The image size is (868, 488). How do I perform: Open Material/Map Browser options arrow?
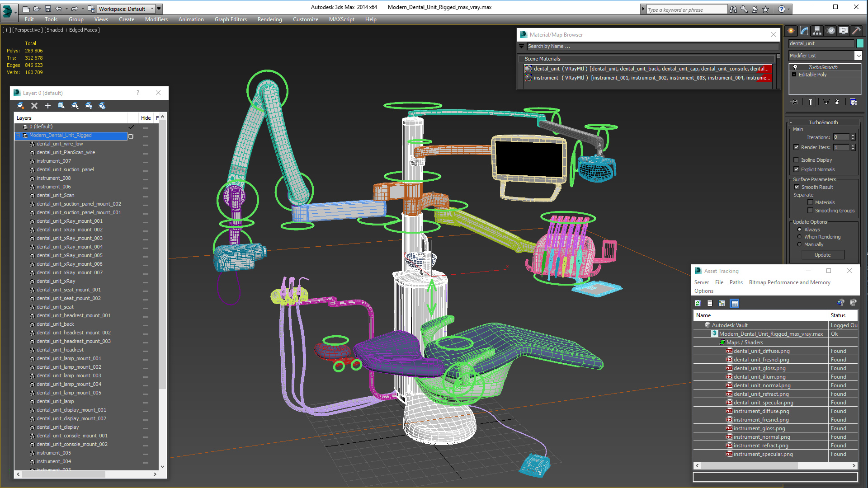(522, 46)
